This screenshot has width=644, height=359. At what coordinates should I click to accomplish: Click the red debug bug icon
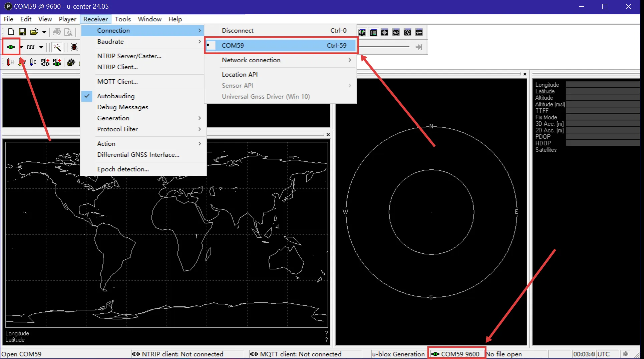coord(74,47)
